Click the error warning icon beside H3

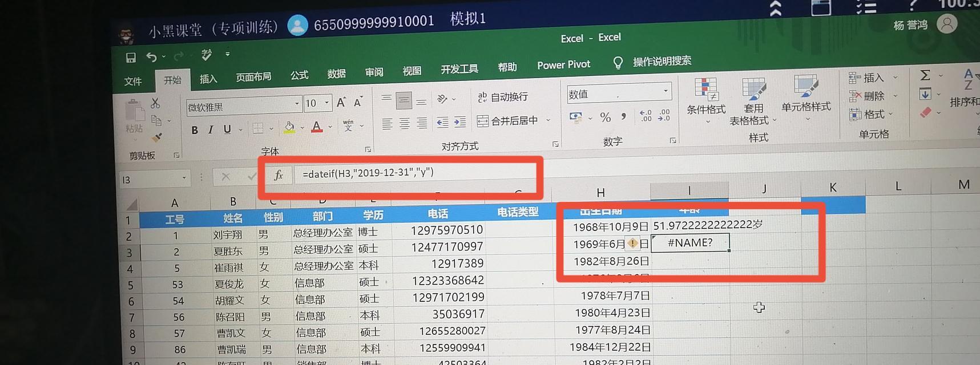click(632, 244)
